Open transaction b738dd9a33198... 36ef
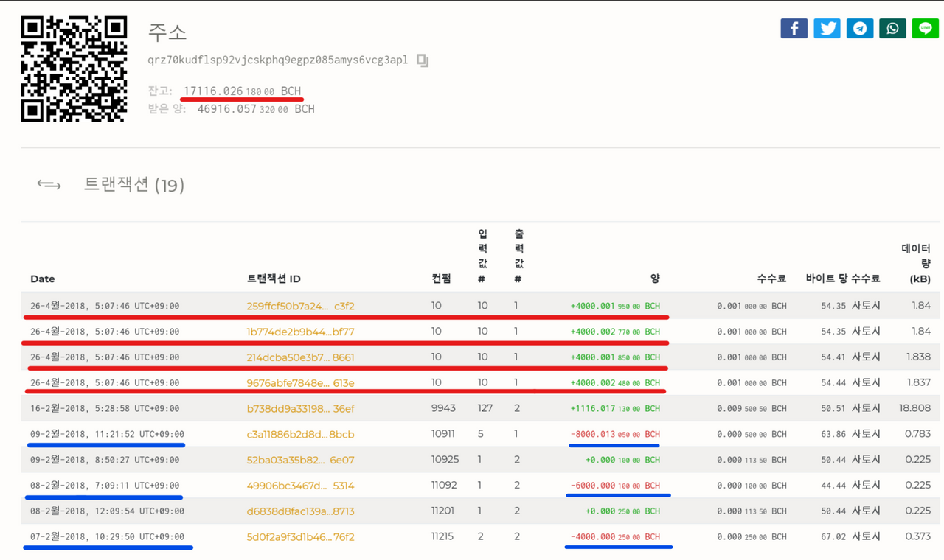Screen dimensions: 944x560 300,408
